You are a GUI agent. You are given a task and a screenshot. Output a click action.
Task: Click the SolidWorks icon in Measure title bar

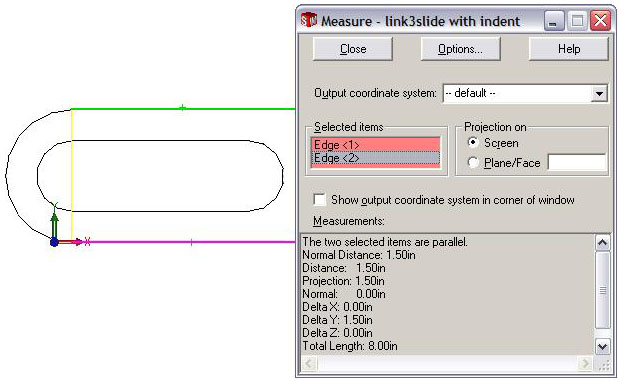point(309,20)
